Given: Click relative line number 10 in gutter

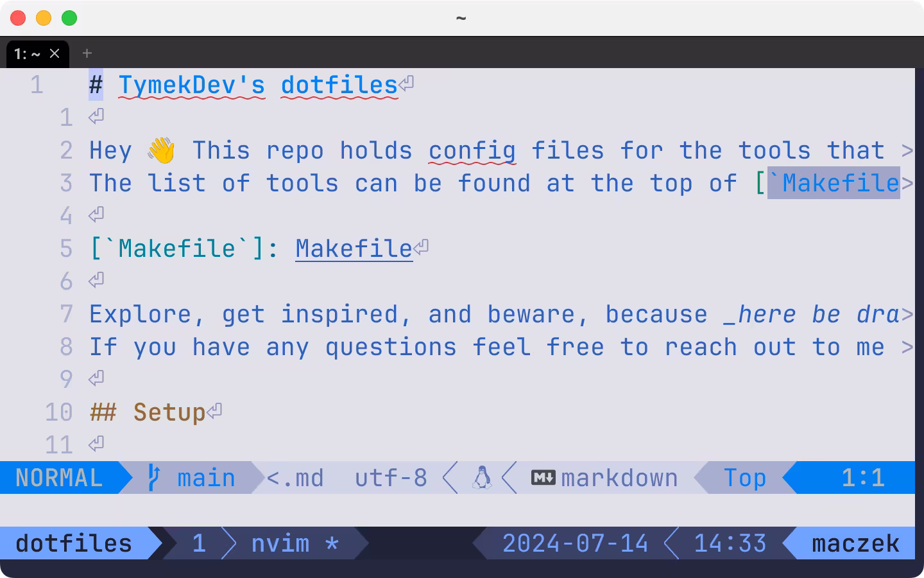Looking at the screenshot, I should point(59,412).
